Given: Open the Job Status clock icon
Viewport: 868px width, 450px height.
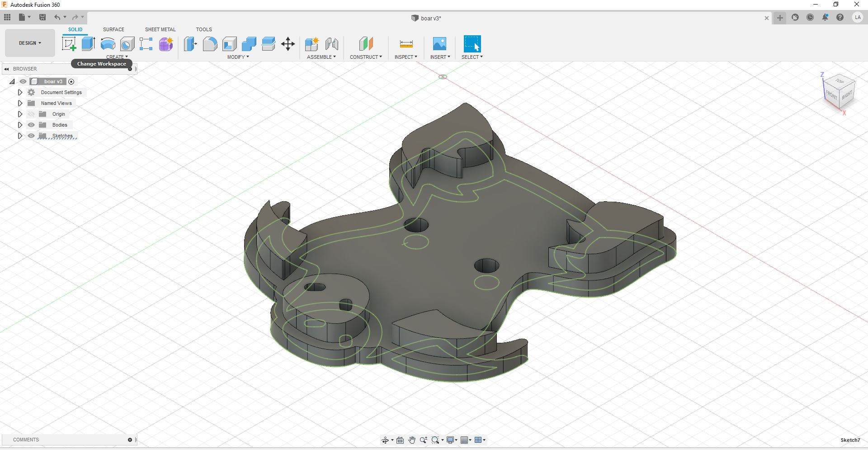Looking at the screenshot, I should click(810, 18).
